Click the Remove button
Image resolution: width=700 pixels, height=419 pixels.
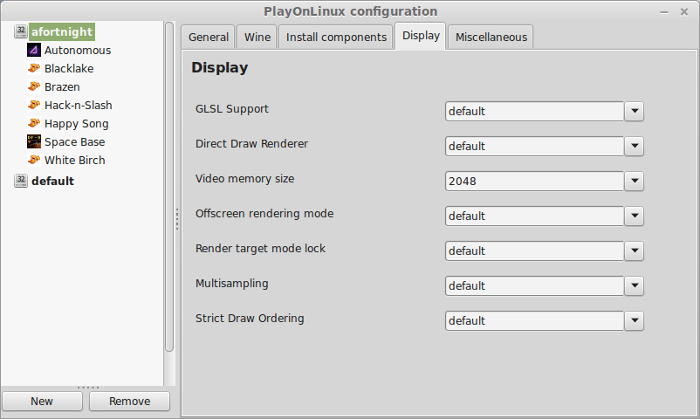pyautogui.click(x=129, y=401)
